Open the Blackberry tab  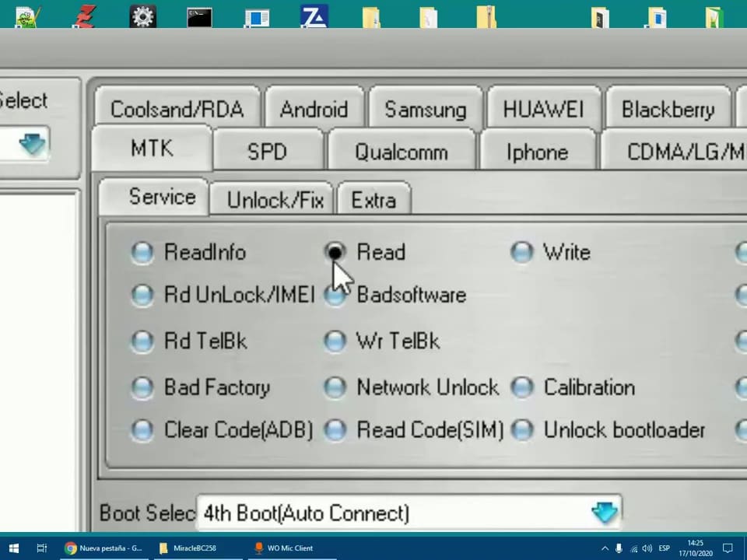pos(668,110)
